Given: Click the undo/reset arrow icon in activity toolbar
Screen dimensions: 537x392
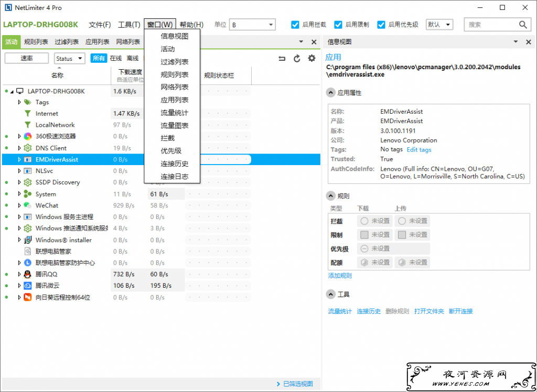Looking at the screenshot, I should coord(282,59).
